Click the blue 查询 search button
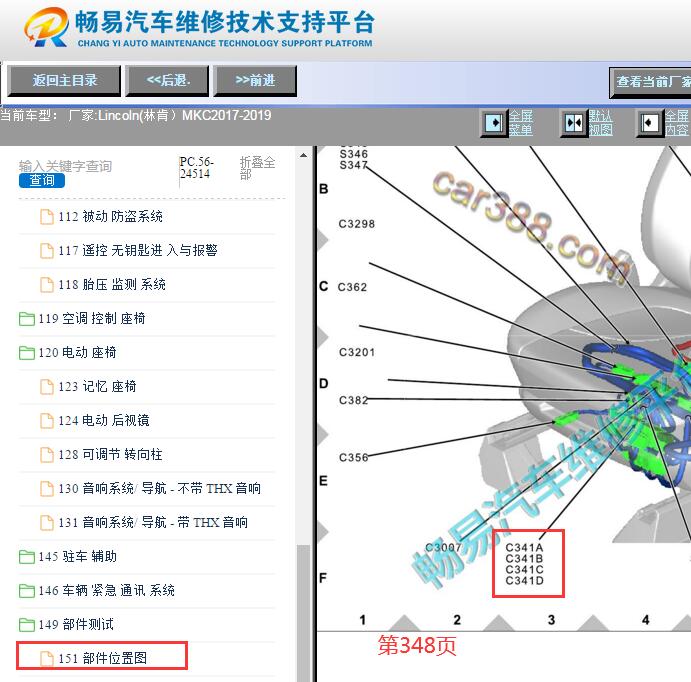The image size is (691, 682). 42,181
